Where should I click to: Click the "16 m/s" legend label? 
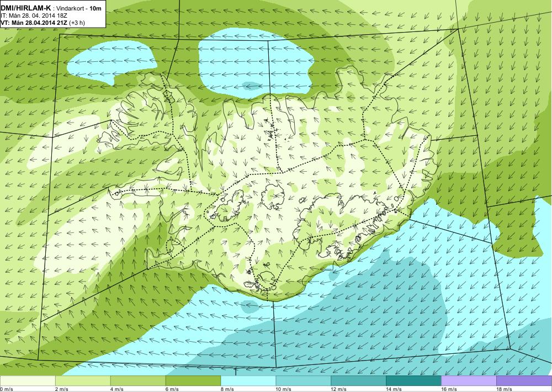449,389
